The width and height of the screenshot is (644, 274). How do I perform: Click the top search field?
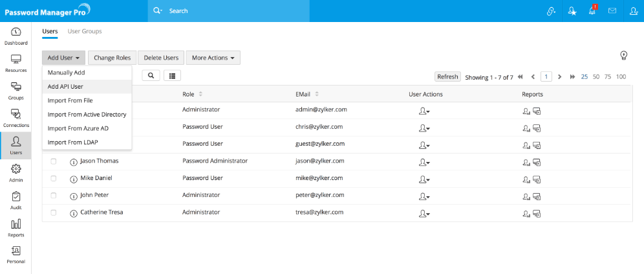tap(259, 11)
